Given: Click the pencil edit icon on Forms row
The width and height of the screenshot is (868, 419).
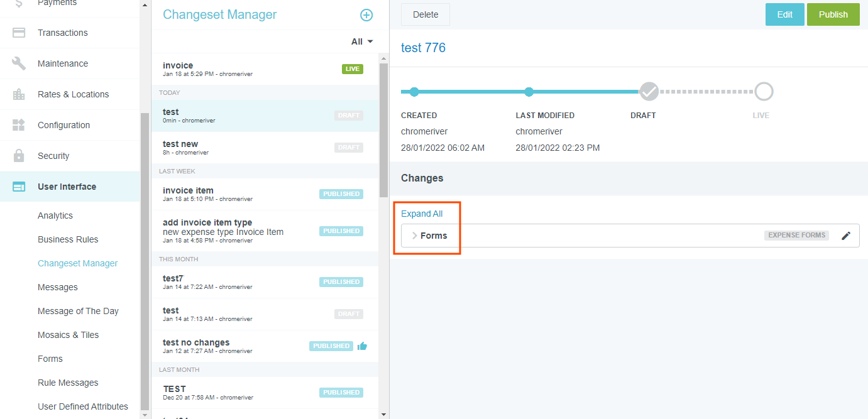Looking at the screenshot, I should click(846, 236).
